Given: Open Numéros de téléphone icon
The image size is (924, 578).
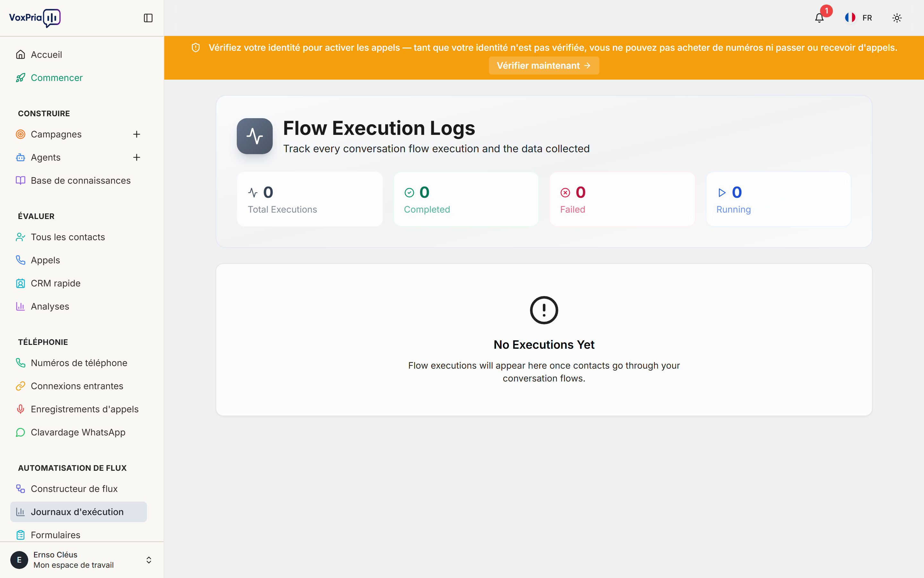Looking at the screenshot, I should point(21,363).
